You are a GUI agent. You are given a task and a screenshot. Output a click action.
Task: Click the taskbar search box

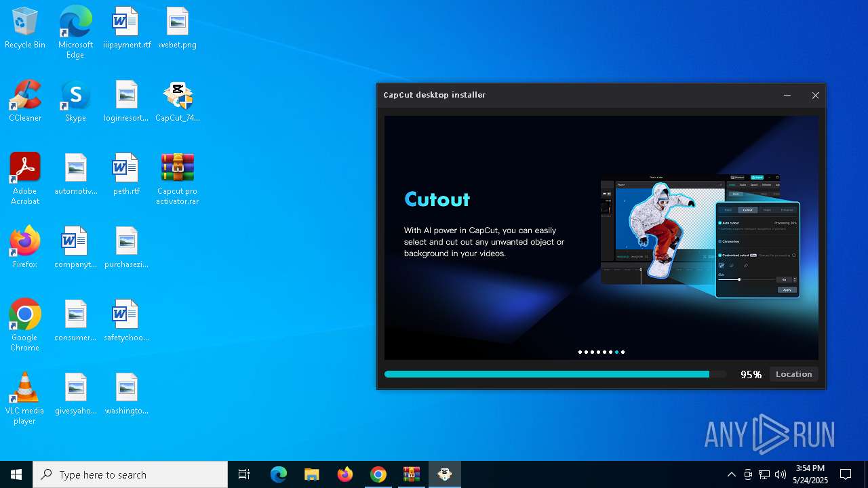tap(130, 474)
